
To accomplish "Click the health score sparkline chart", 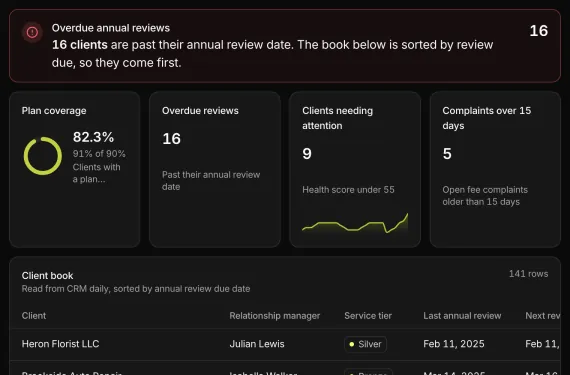I will [355, 223].
